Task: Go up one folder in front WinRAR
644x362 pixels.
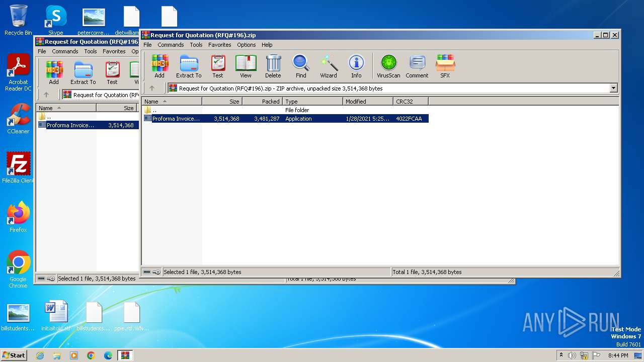Action: 152,88
